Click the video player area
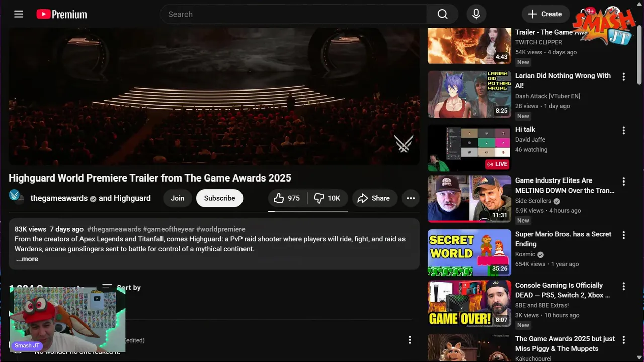This screenshot has width=644, height=362. tap(214, 97)
